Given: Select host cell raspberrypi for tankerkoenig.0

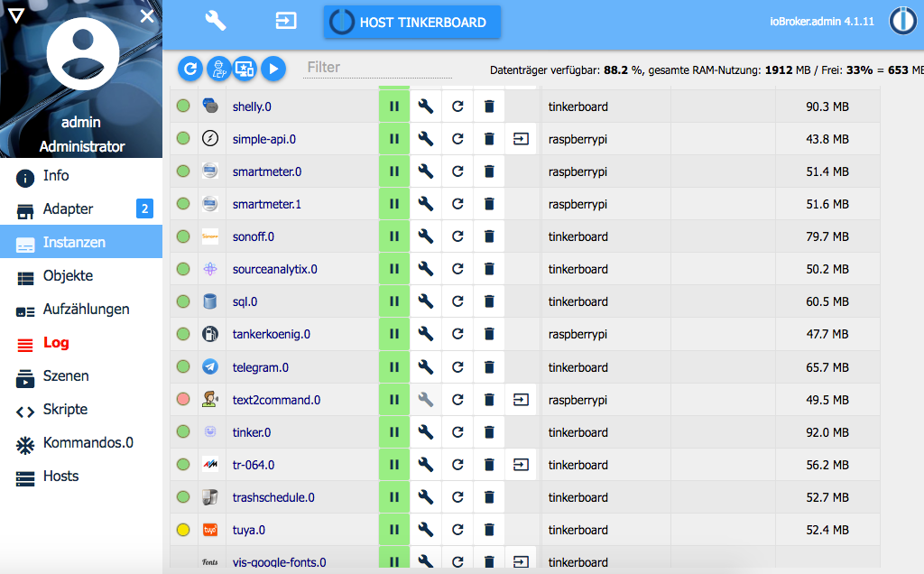Looking at the screenshot, I should click(x=605, y=334).
